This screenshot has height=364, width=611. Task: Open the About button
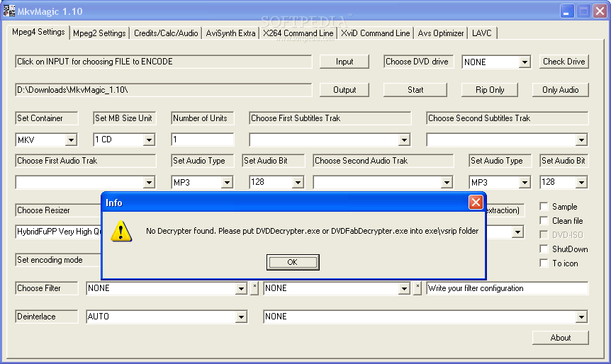(x=561, y=338)
